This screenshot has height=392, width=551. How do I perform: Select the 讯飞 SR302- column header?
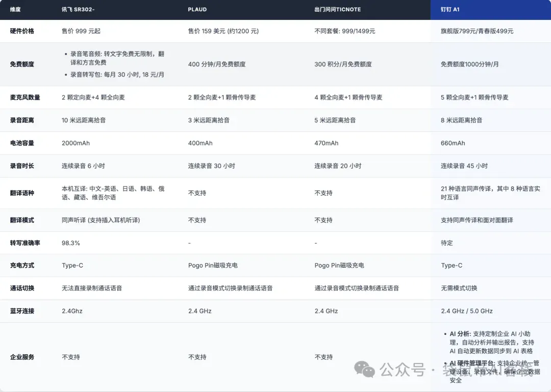click(78, 10)
